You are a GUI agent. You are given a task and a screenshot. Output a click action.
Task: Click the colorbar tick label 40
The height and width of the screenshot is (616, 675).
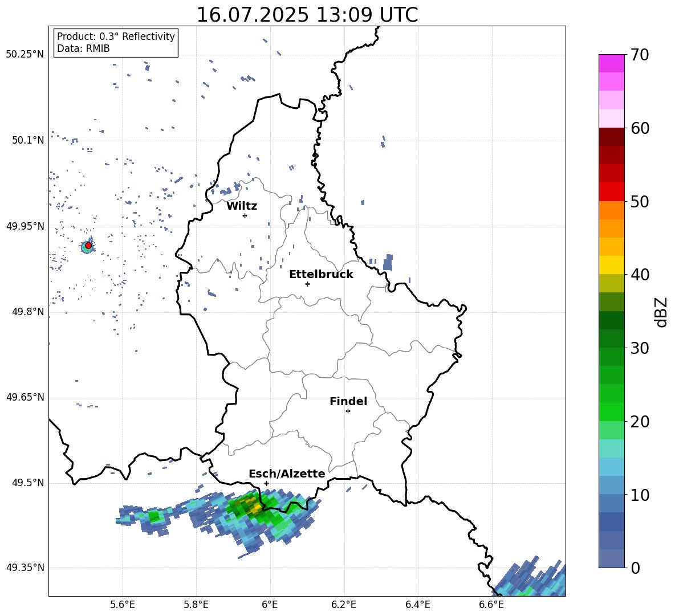click(640, 275)
